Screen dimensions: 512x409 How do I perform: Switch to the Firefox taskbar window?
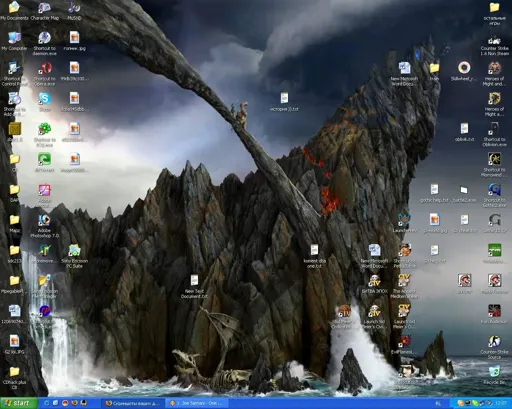[x=134, y=403]
